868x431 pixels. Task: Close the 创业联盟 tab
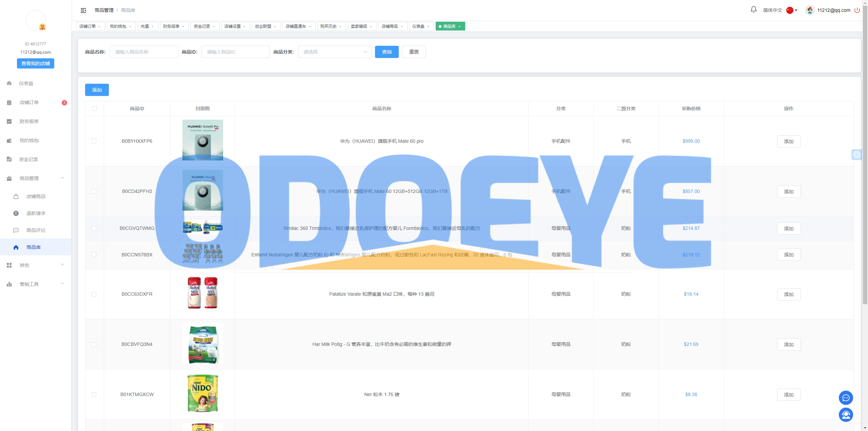pos(275,26)
